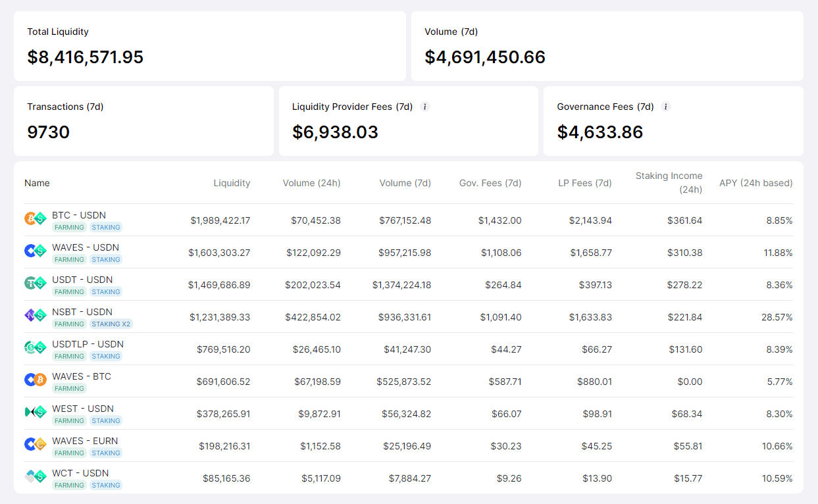Open the WAVES - USDN pool
Screen dimensions: 818x504
point(408,252)
